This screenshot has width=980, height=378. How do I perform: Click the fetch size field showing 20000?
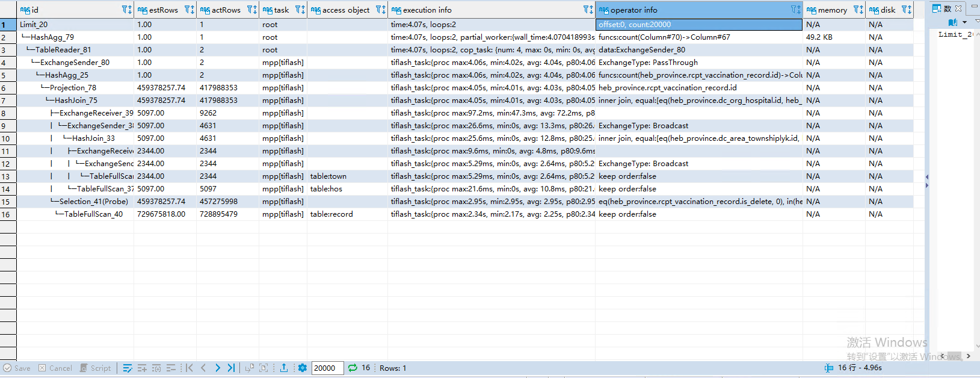327,368
